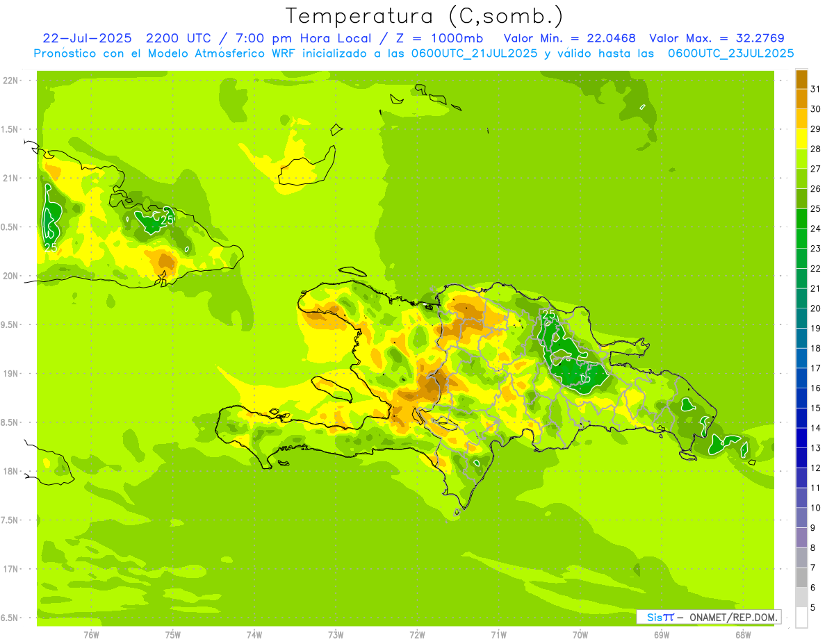The image size is (834, 644).
Task: Click the legend swatch between 30 and 31
Action: point(801,99)
